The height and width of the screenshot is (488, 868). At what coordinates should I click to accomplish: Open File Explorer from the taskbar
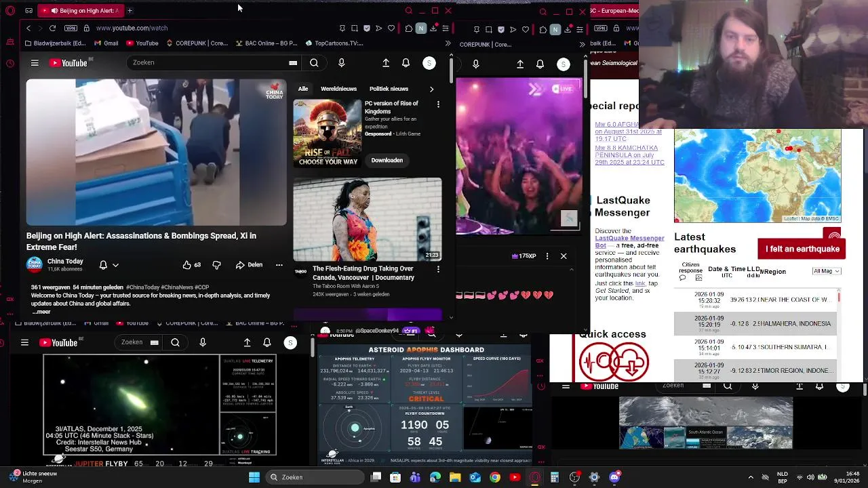(x=455, y=477)
